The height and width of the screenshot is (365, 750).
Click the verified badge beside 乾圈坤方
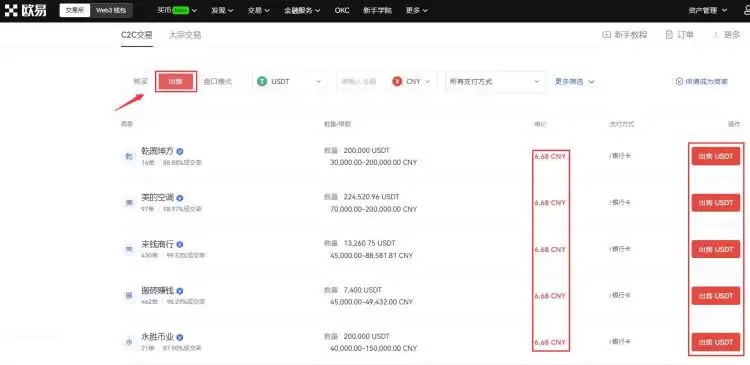[x=180, y=151]
